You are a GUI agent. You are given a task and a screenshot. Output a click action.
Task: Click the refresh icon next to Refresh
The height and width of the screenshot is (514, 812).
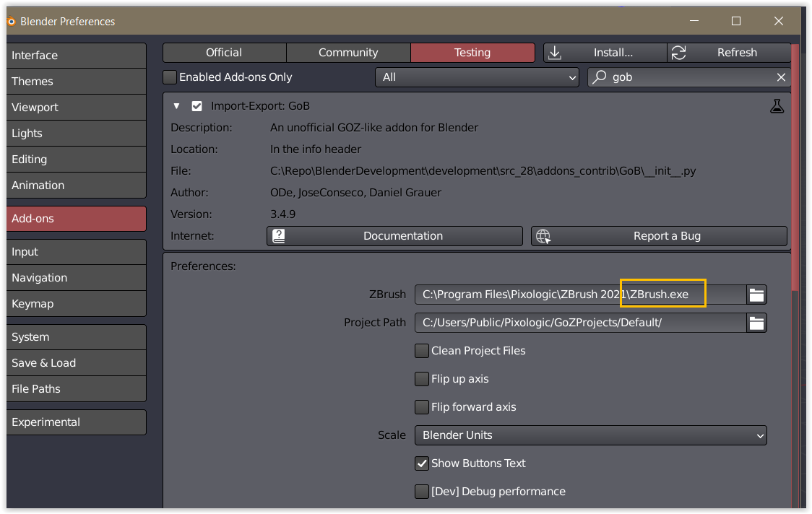click(x=678, y=52)
